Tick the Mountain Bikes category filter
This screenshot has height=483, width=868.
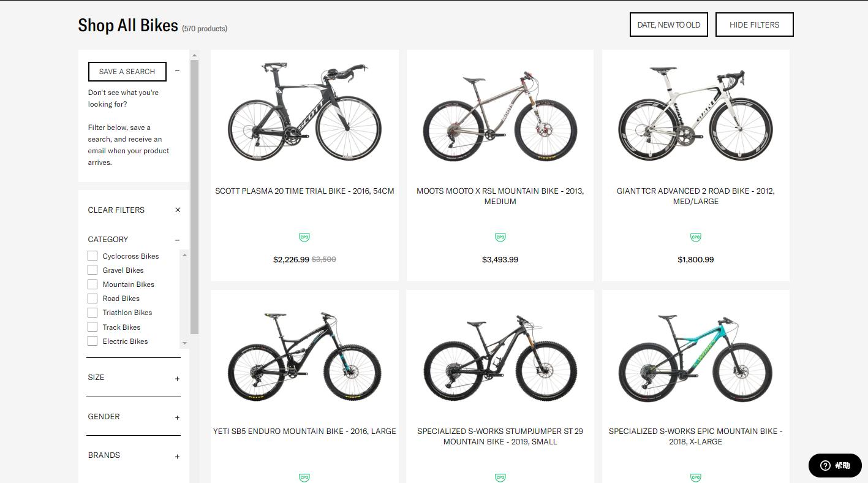(x=92, y=284)
